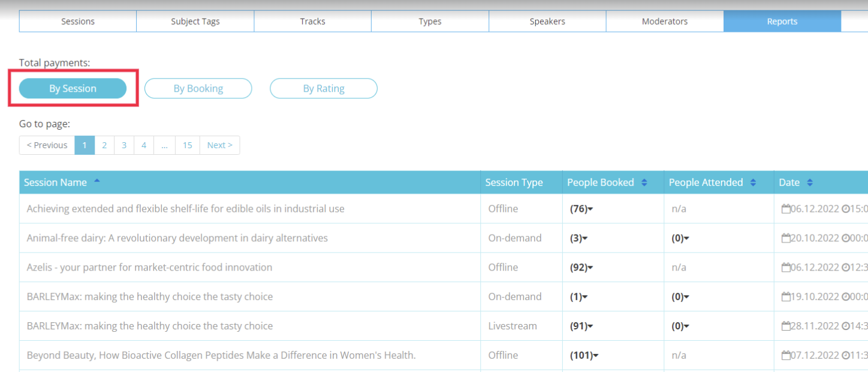Click the calendar icon for date 19.10.2022
Viewport: 868px width, 372px height.
(786, 297)
